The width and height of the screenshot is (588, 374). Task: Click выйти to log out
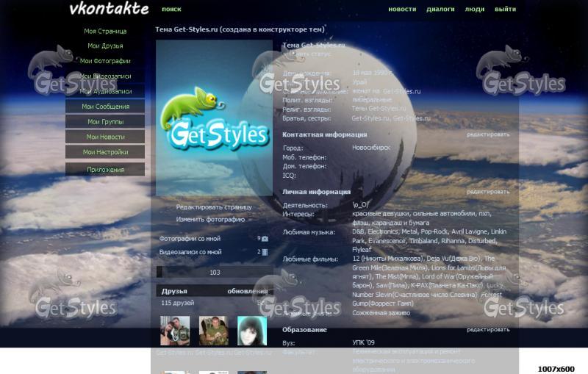[x=505, y=9]
